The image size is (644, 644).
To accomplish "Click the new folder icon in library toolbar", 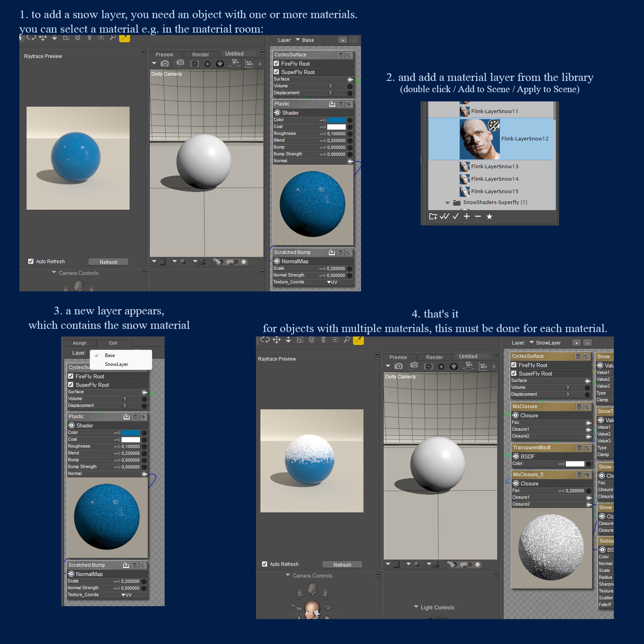I will click(433, 217).
